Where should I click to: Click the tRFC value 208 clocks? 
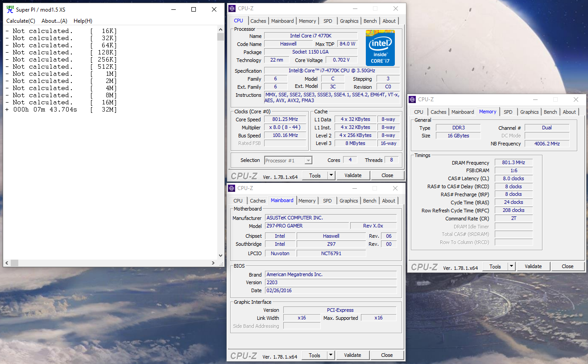pos(513,210)
